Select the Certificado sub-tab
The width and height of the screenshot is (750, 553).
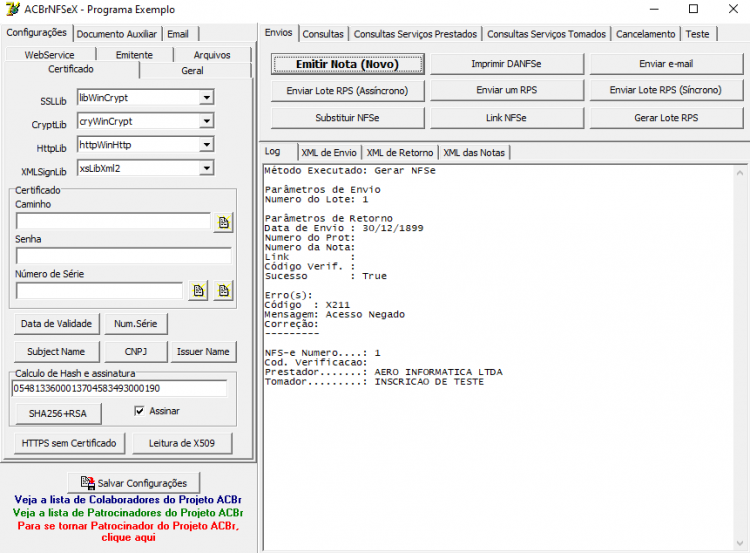pos(71,69)
